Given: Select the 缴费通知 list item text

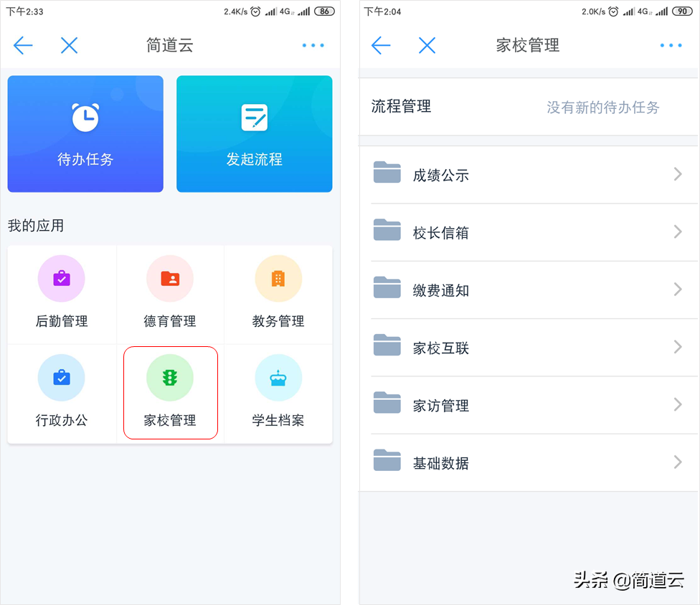Looking at the screenshot, I should pyautogui.click(x=440, y=290).
